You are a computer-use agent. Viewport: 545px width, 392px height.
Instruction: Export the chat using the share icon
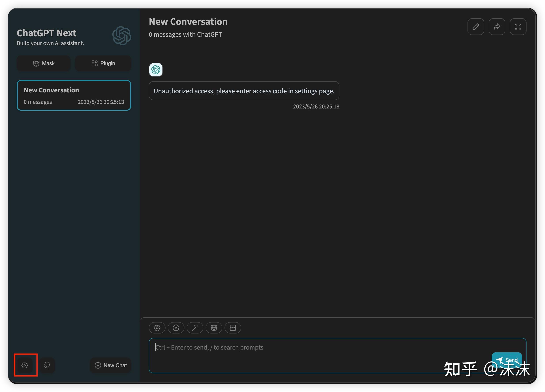[x=497, y=27]
